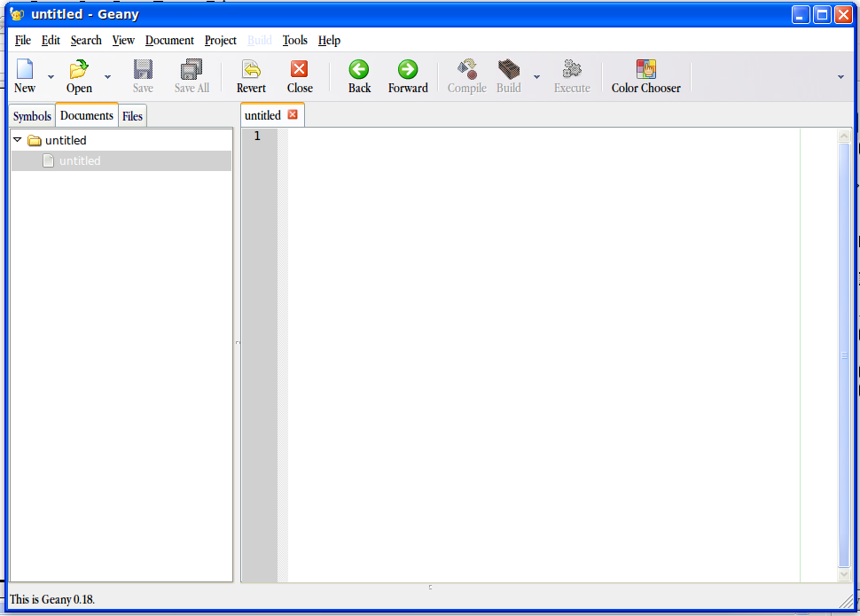The width and height of the screenshot is (860, 616).
Task: Navigate Back using the green arrow
Action: click(x=359, y=70)
